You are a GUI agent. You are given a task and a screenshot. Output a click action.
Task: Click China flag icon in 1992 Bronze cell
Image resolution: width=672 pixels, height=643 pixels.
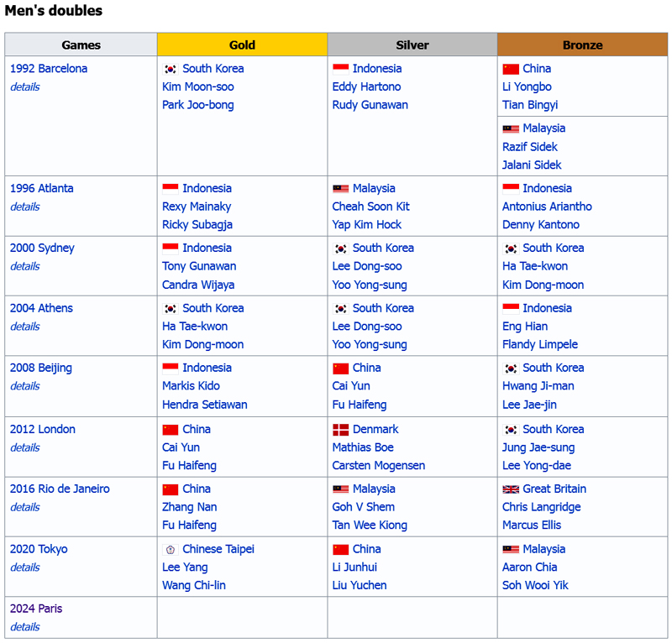coord(511,69)
